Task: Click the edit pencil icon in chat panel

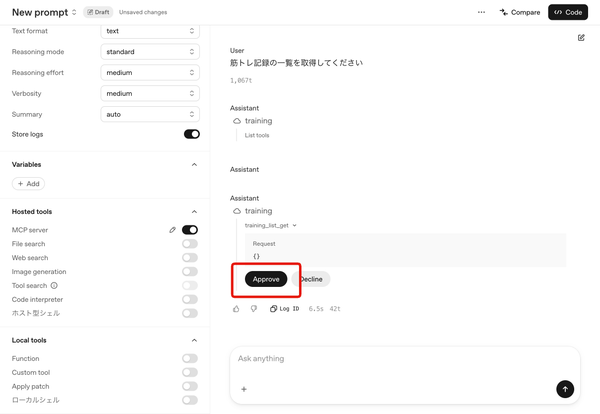Action: coord(581,37)
